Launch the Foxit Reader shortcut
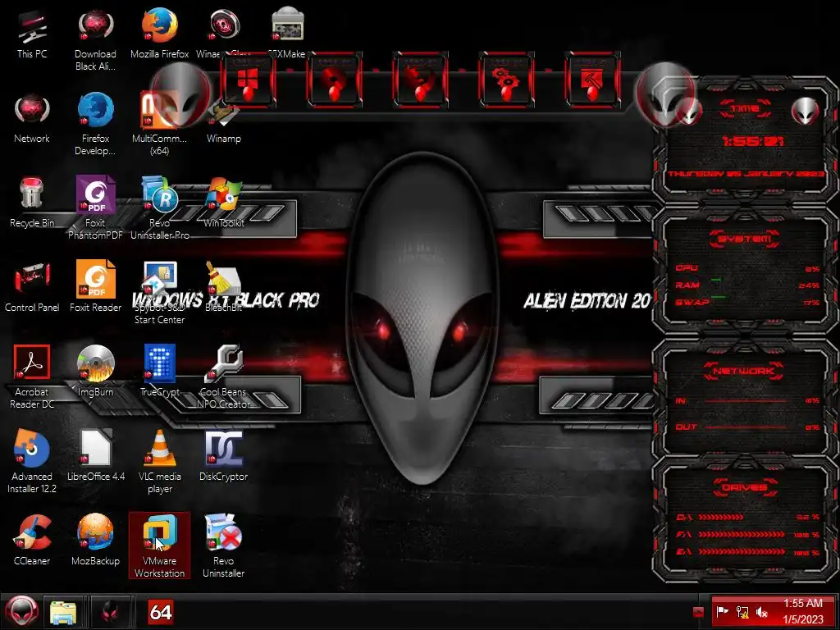The height and width of the screenshot is (630, 840). pyautogui.click(x=95, y=286)
